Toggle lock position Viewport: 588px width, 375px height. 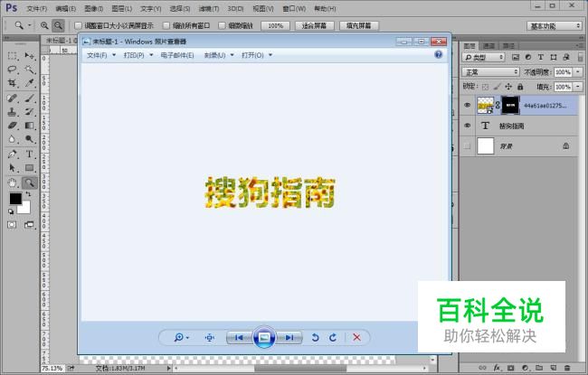pos(508,87)
